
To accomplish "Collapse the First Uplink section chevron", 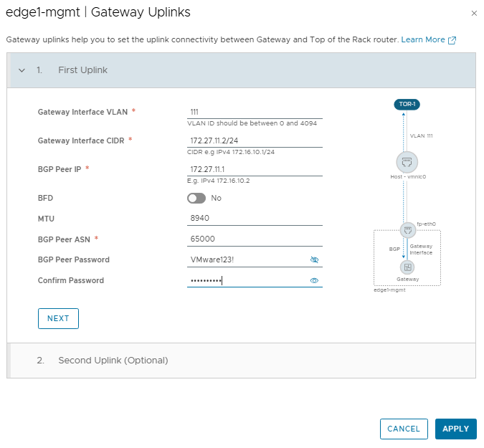I will pos(22,70).
